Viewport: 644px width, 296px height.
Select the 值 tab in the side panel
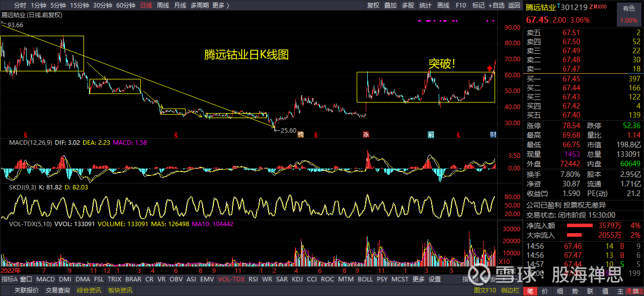[x=605, y=291]
